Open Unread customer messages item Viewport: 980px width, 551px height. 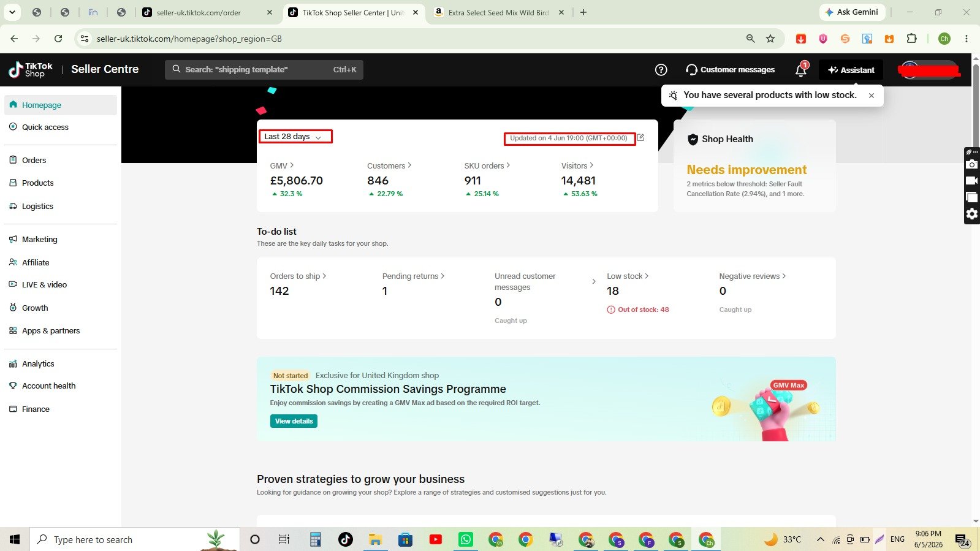[x=545, y=282]
